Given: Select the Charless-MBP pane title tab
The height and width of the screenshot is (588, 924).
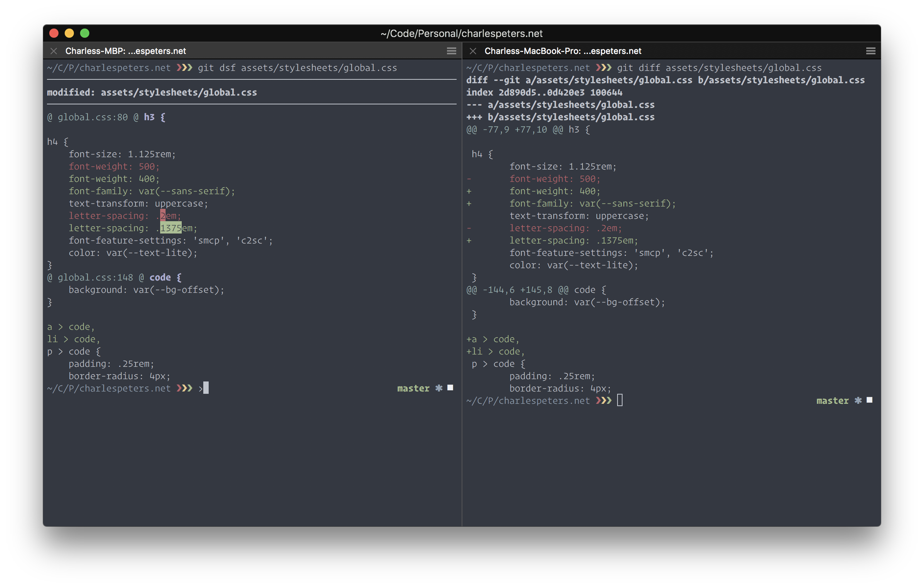Looking at the screenshot, I should click(126, 50).
